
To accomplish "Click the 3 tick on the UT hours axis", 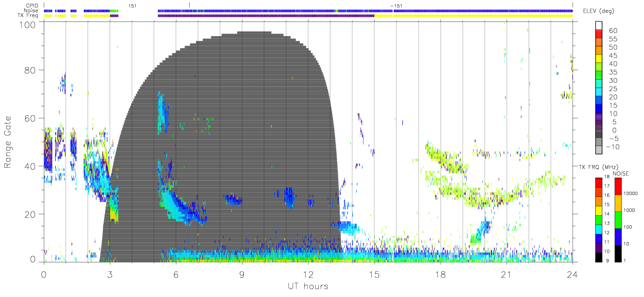I will (x=110, y=274).
